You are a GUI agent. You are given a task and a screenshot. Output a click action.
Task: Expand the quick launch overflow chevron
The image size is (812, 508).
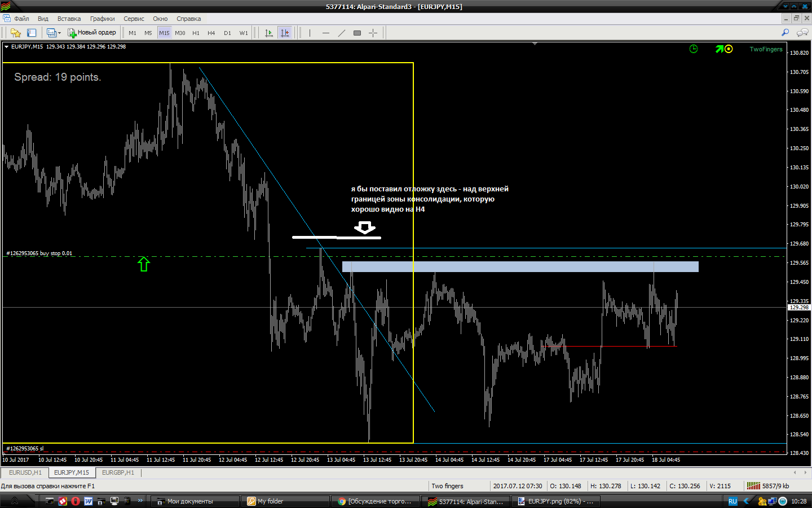pos(140,501)
